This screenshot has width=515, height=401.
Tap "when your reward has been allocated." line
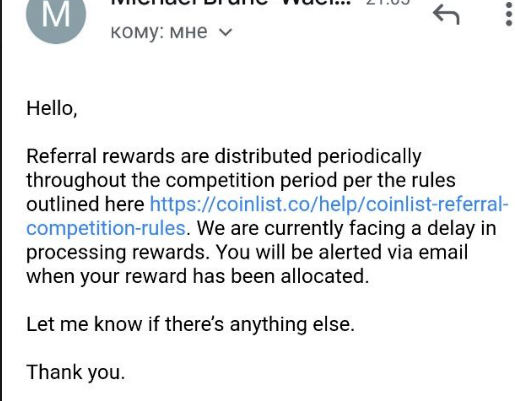click(198, 276)
